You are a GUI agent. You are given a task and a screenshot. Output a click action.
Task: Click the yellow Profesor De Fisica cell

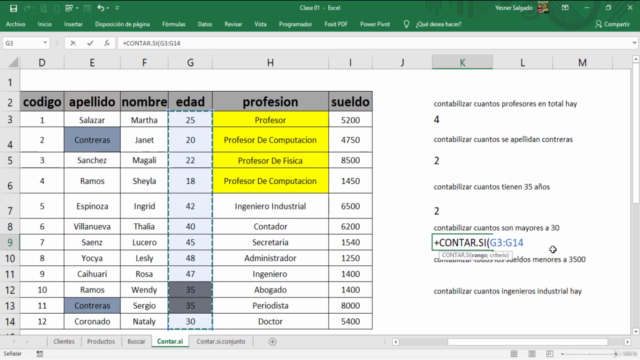(270, 160)
